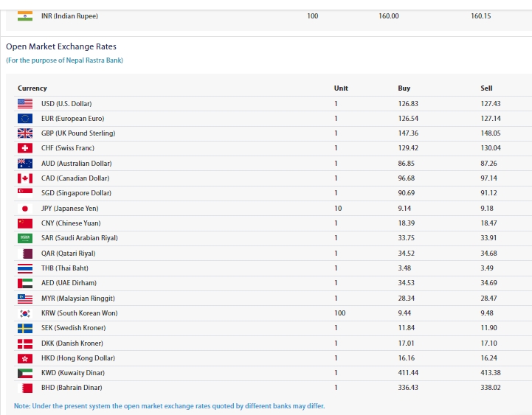Image resolution: width=532 pixels, height=415 pixels.
Task: Click the USD buy rate 126.83
Action: [408, 104]
